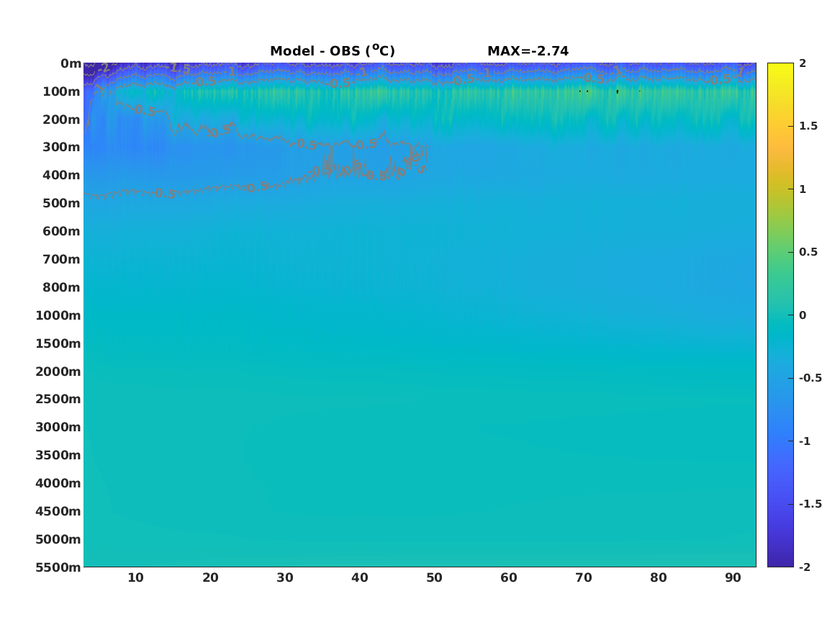Viewport: 840px width, 630px height.
Task: Select the x-axis tick label "60"
Action: pyautogui.click(x=509, y=577)
